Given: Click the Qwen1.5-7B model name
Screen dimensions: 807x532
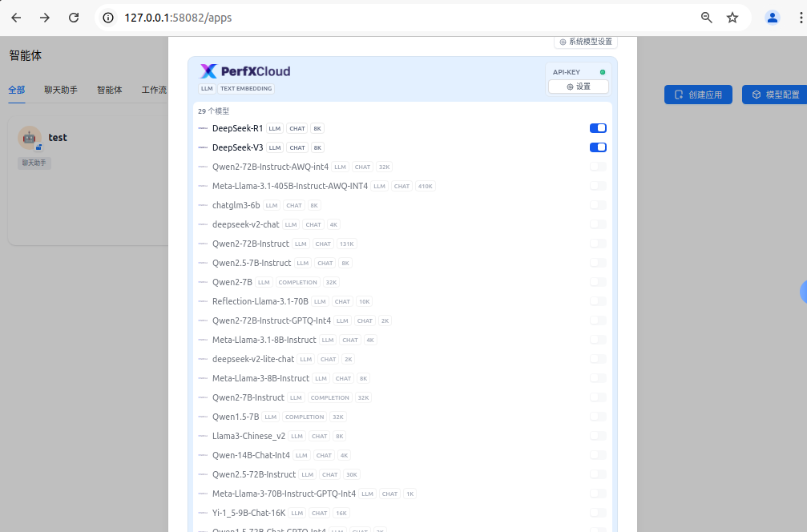Looking at the screenshot, I should [x=236, y=417].
